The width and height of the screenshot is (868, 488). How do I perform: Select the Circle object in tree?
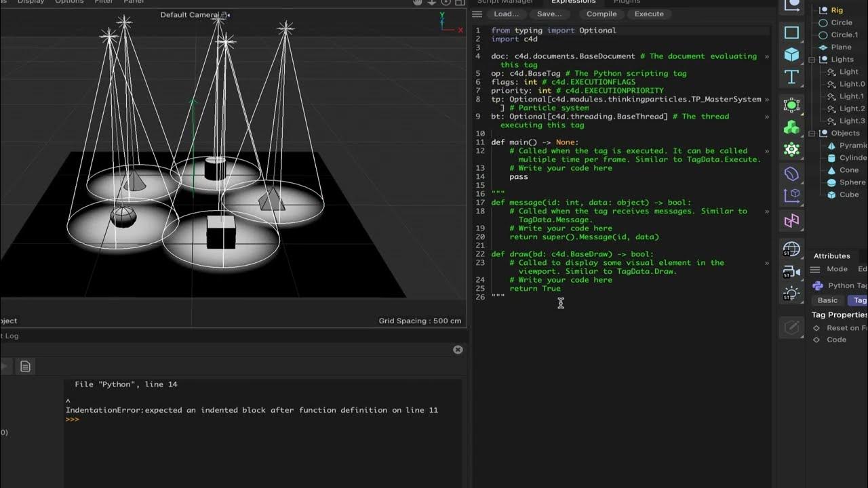[842, 22]
